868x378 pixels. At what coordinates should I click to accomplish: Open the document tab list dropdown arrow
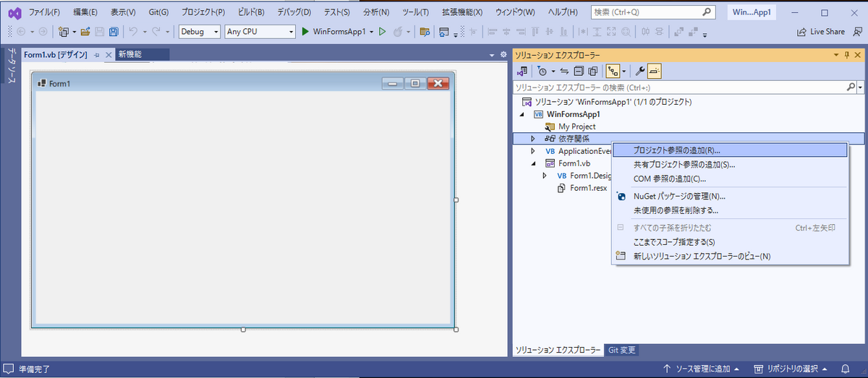coord(493,55)
